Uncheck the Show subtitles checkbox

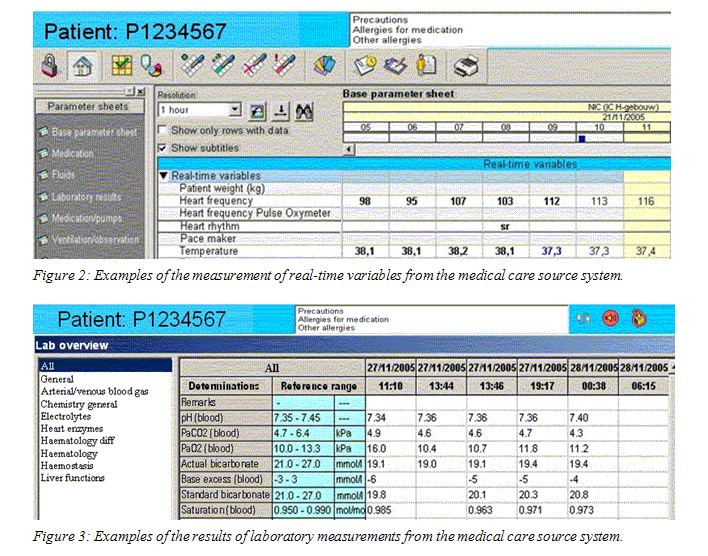tap(164, 147)
